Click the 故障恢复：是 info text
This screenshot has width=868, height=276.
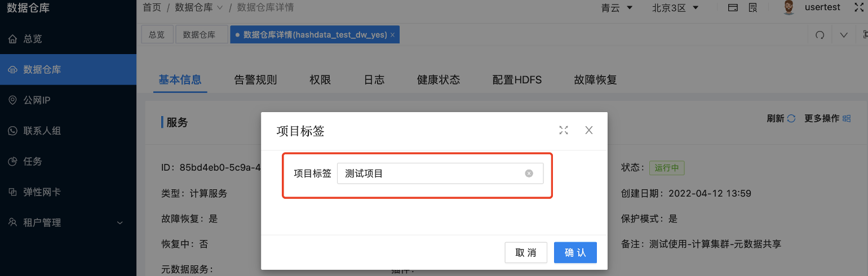[x=189, y=219]
